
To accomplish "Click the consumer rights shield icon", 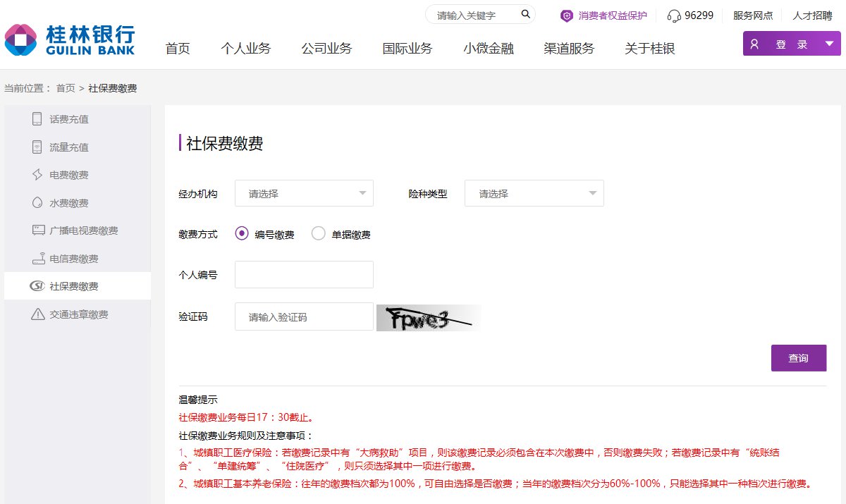I will tap(567, 15).
